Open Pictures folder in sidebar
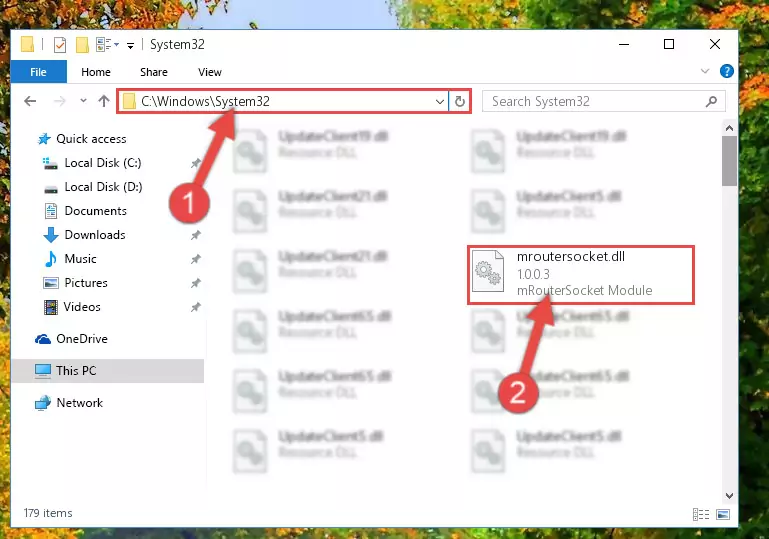This screenshot has width=769, height=539. [86, 283]
